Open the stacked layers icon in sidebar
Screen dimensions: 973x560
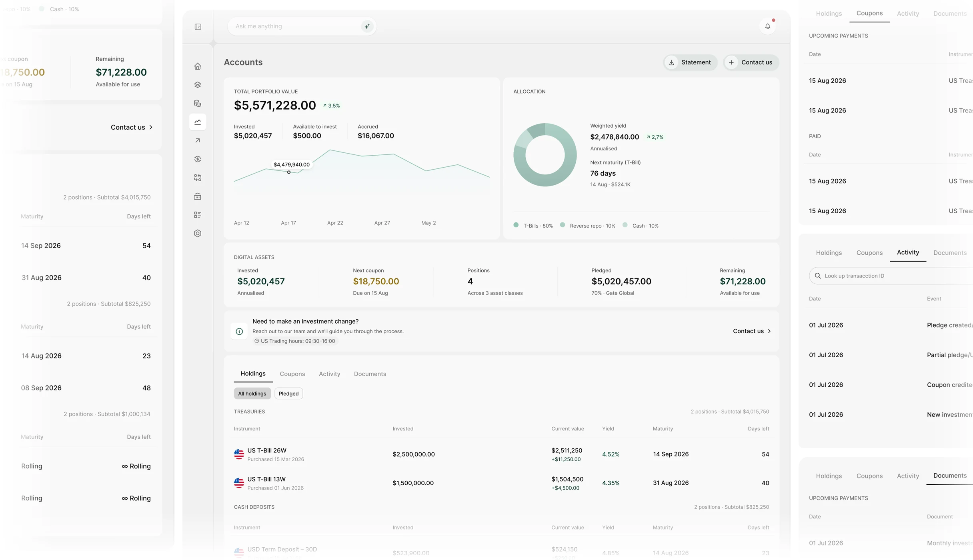(198, 85)
